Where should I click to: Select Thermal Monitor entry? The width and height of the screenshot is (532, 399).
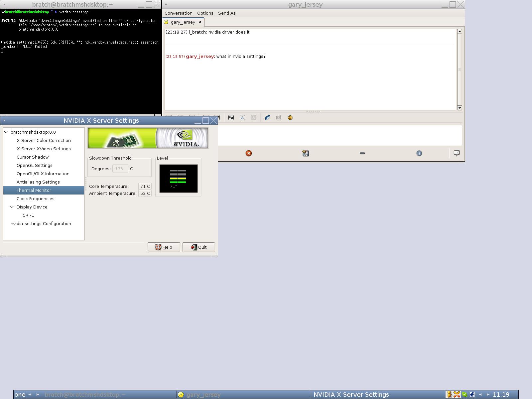tap(44, 190)
